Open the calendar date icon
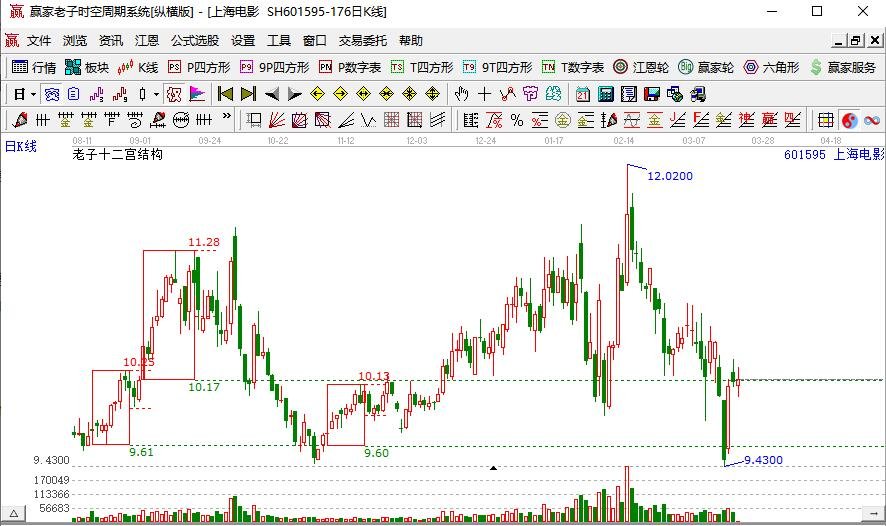This screenshot has height=526, width=886. (583, 94)
